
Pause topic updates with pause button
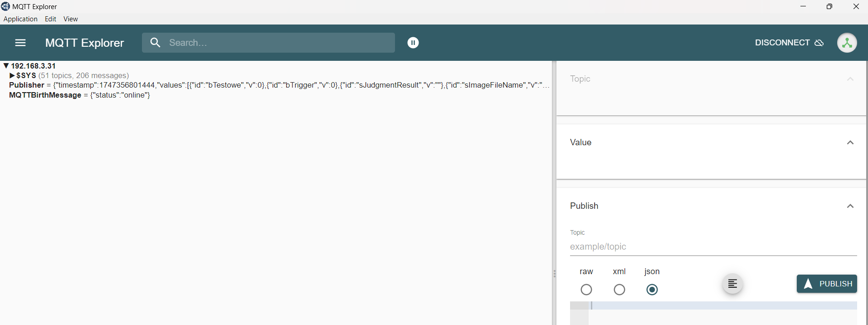click(413, 43)
